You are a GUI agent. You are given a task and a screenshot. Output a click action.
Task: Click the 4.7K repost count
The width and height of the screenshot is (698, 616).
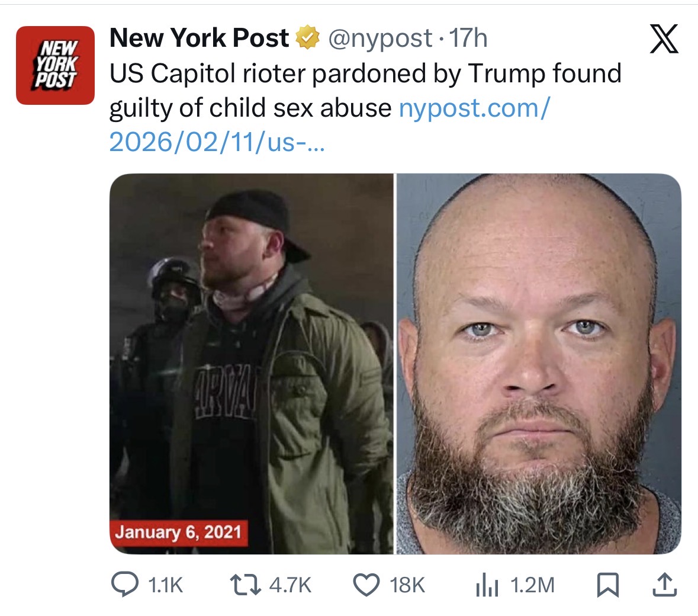(290, 585)
